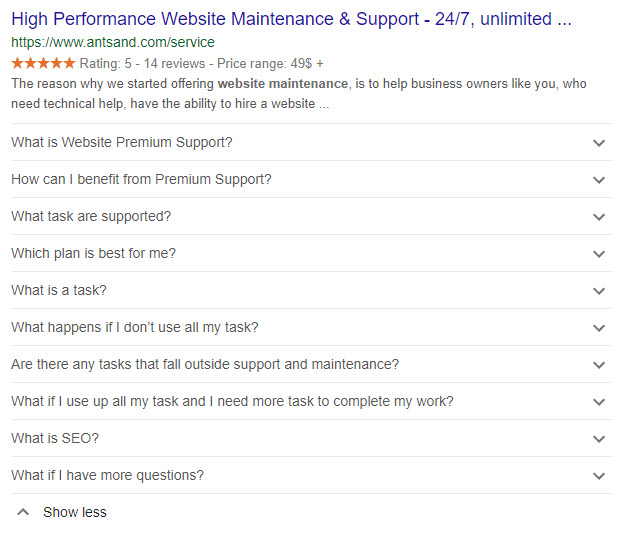Click the website maintenance description snippet
The height and width of the screenshot is (534, 627).
[x=298, y=93]
